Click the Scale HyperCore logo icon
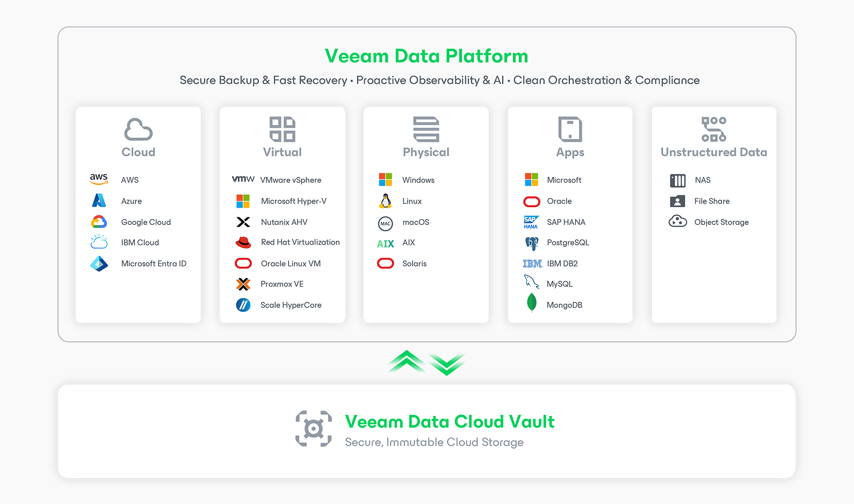Screen dimensions: 854x504 coord(243,305)
